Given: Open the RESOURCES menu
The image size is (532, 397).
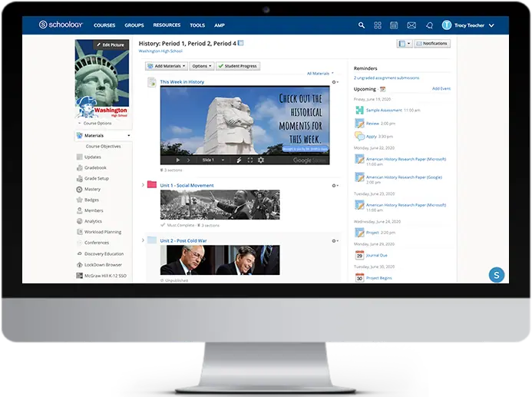Looking at the screenshot, I should pyautogui.click(x=167, y=25).
